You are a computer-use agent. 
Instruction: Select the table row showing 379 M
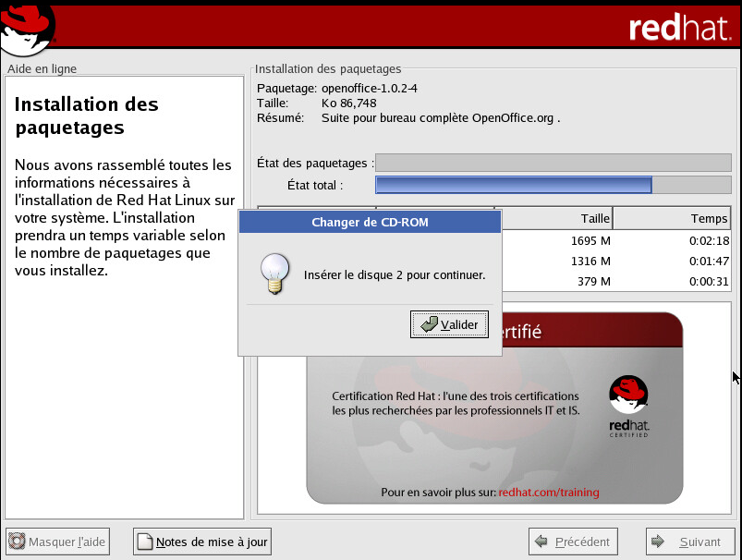[614, 282]
